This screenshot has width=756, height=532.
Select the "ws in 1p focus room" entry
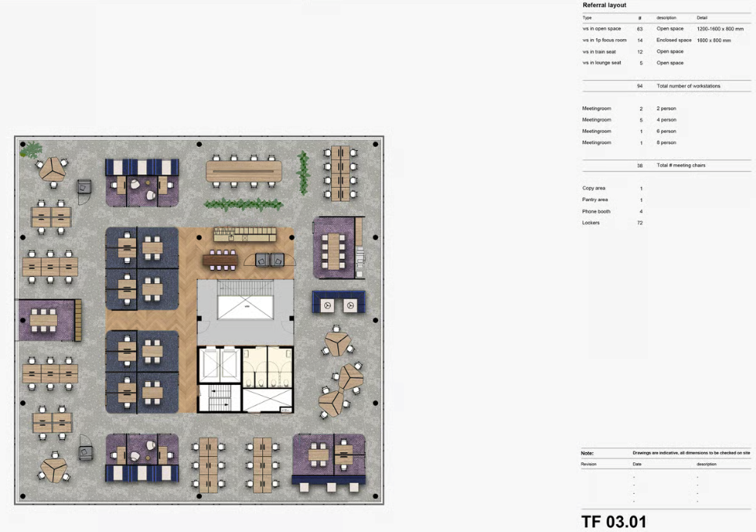[604, 40]
